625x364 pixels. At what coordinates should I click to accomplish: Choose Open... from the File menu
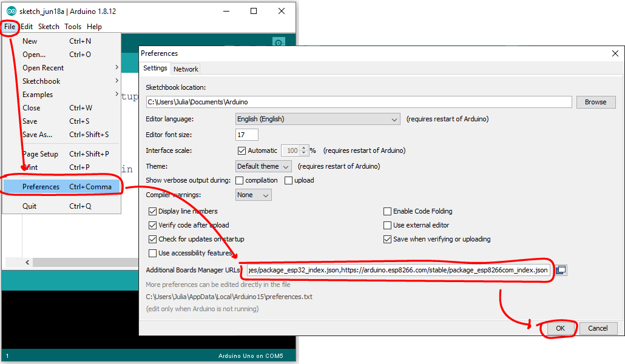point(62,54)
